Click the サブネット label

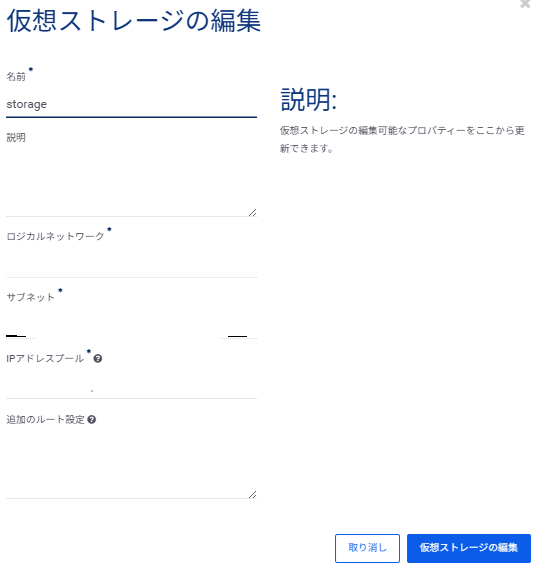pos(31,297)
